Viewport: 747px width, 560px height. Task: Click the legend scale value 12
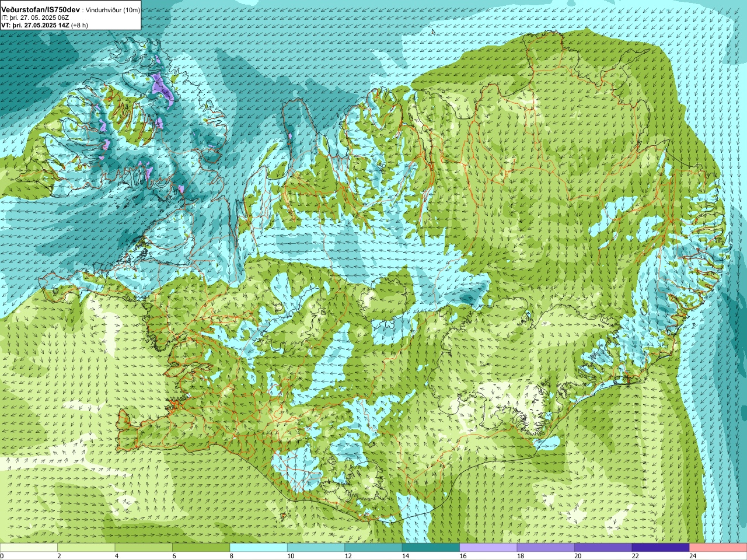click(348, 556)
